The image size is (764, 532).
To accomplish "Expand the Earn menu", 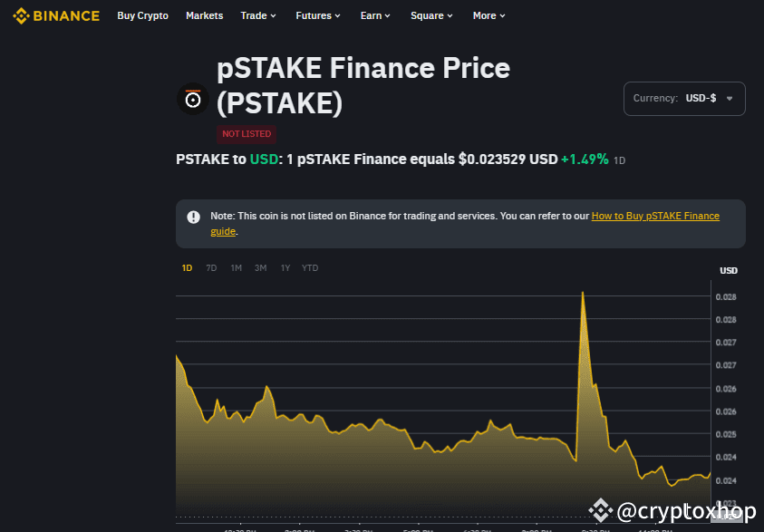I will (x=375, y=15).
